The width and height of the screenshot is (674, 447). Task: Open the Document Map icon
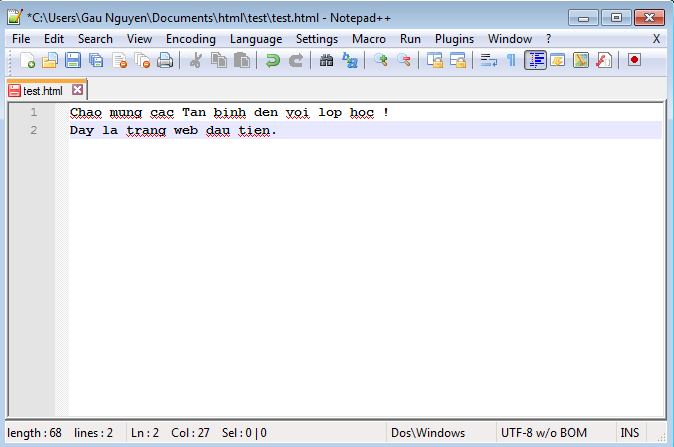pos(581,60)
